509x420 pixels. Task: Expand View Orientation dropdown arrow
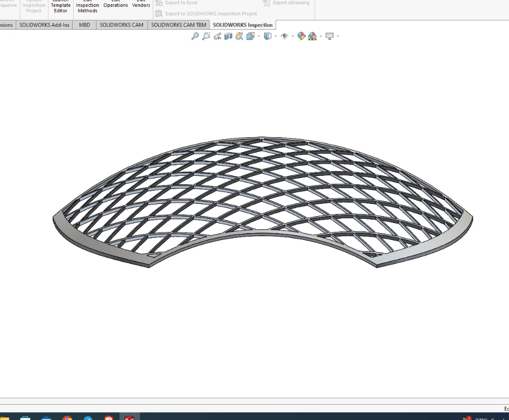pyautogui.click(x=259, y=36)
